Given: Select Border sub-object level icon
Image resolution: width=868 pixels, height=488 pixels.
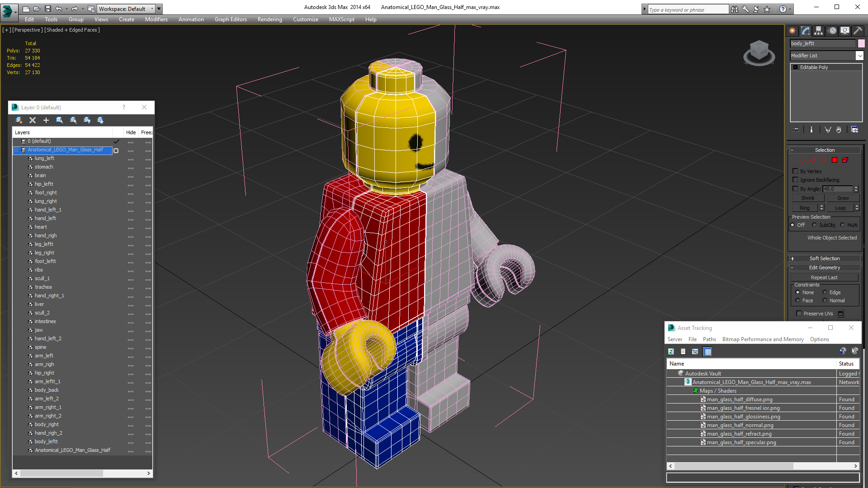Looking at the screenshot, I should [x=823, y=160].
